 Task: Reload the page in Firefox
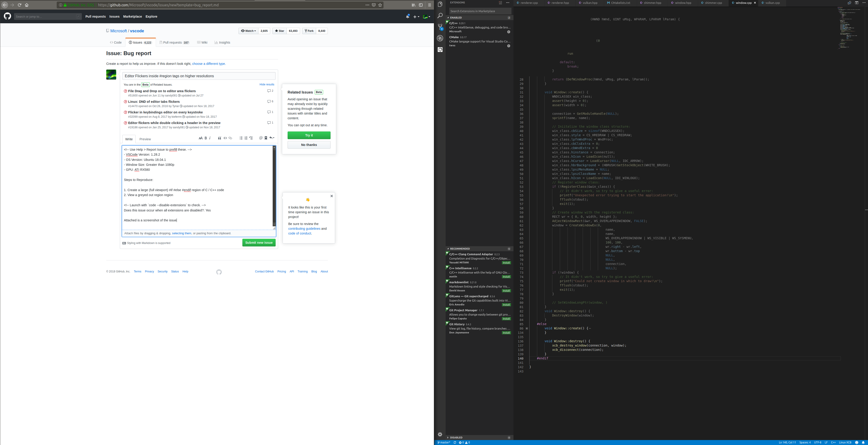(19, 5)
